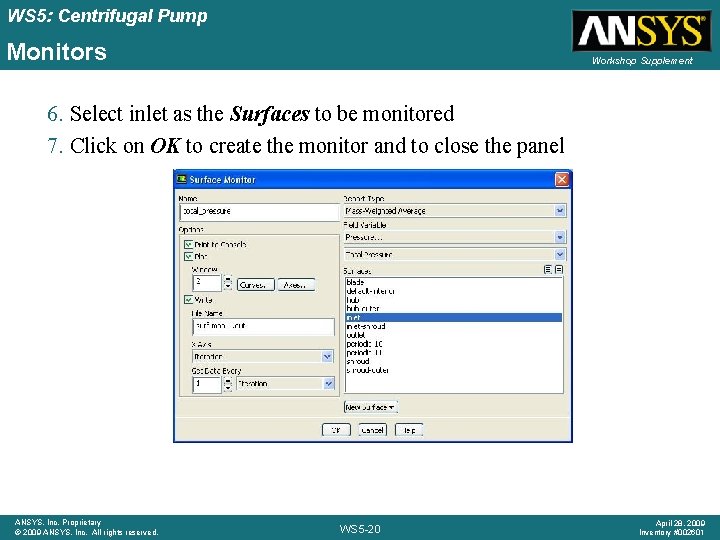Viewport: 720px width, 540px height.
Task: Click the Axes button
Action: click(296, 285)
